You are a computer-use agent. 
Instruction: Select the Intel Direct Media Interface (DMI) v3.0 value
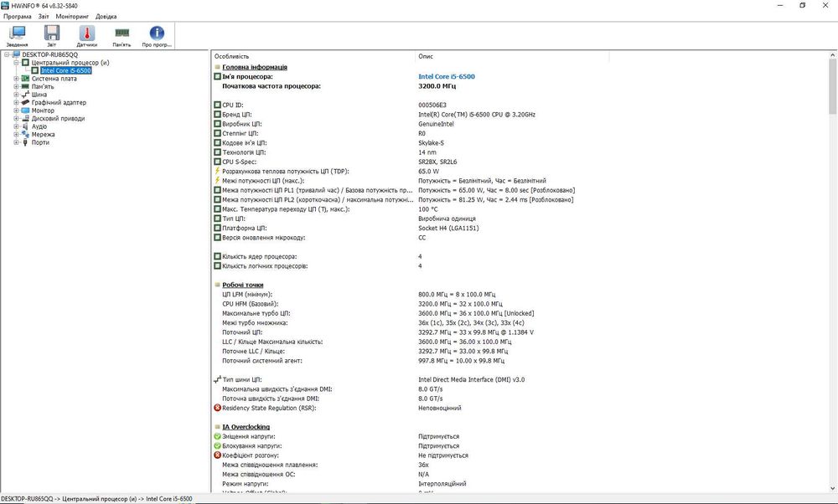pos(471,379)
